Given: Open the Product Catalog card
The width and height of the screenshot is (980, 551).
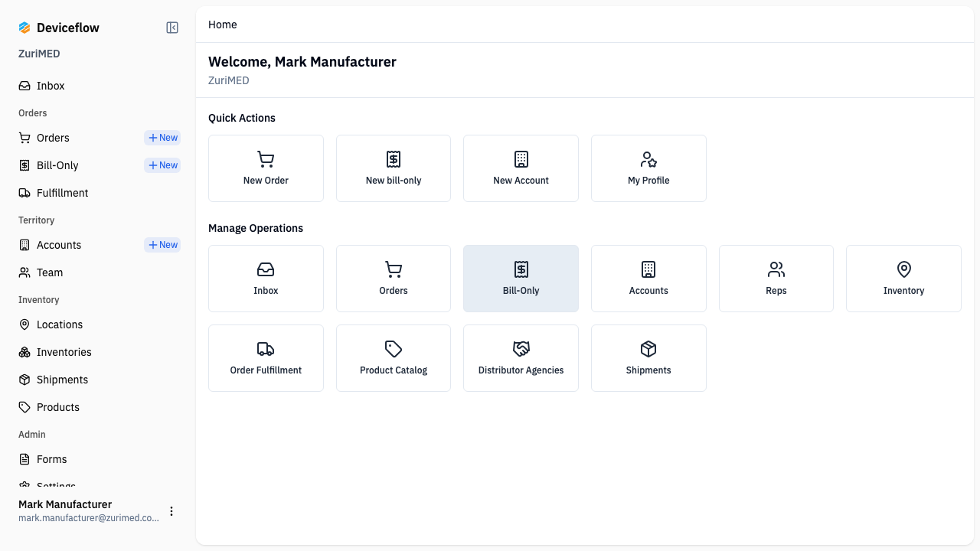Looking at the screenshot, I should tap(394, 358).
